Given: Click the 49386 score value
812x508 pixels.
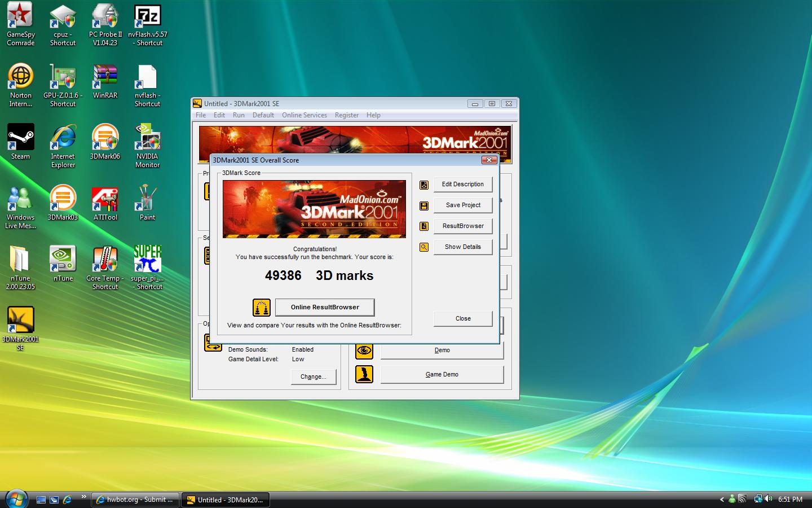Looking at the screenshot, I should (x=283, y=275).
